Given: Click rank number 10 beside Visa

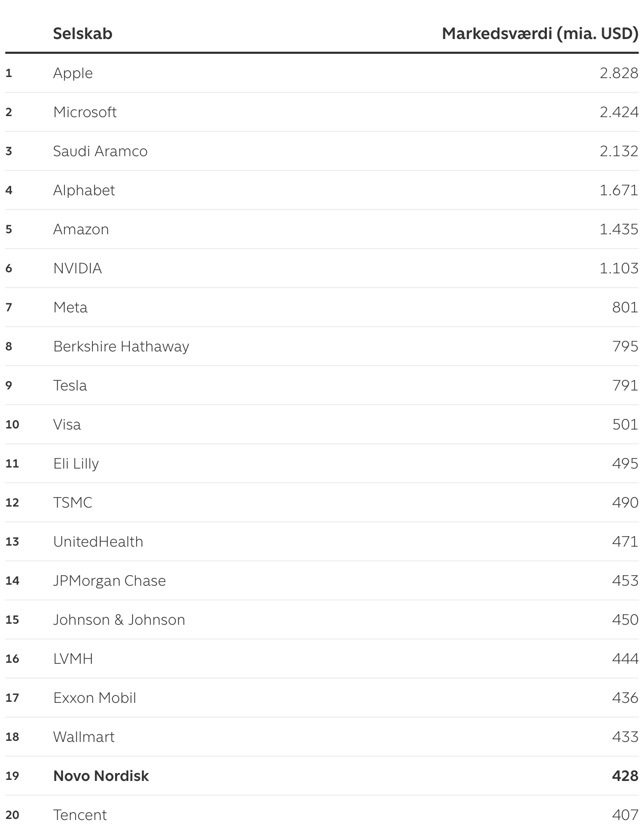Looking at the screenshot, I should tap(12, 424).
